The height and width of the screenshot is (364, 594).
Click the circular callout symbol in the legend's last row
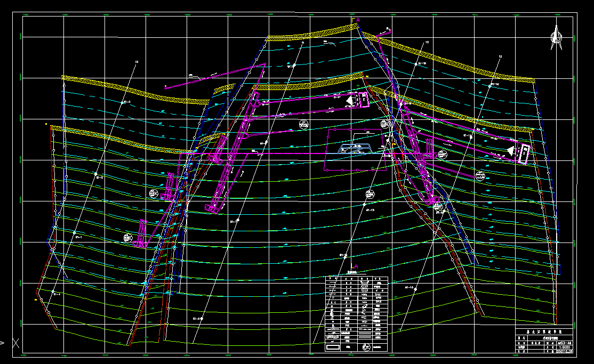point(366,346)
